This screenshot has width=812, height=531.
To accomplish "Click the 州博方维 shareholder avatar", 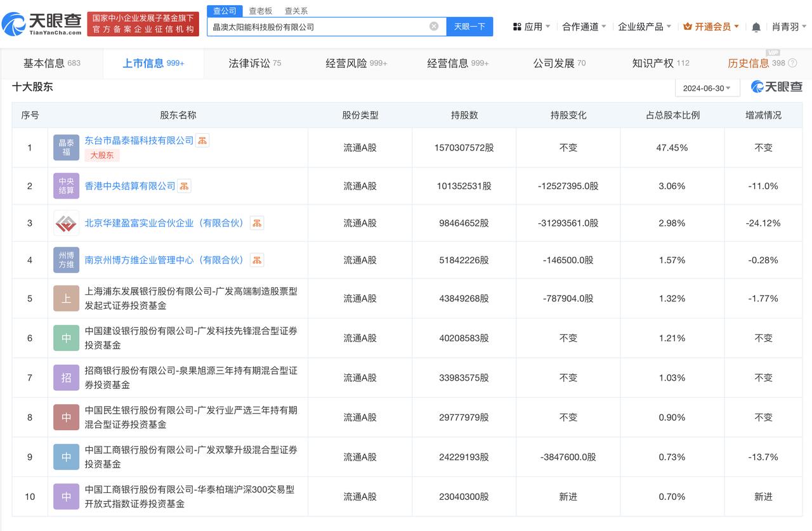I will (x=67, y=260).
